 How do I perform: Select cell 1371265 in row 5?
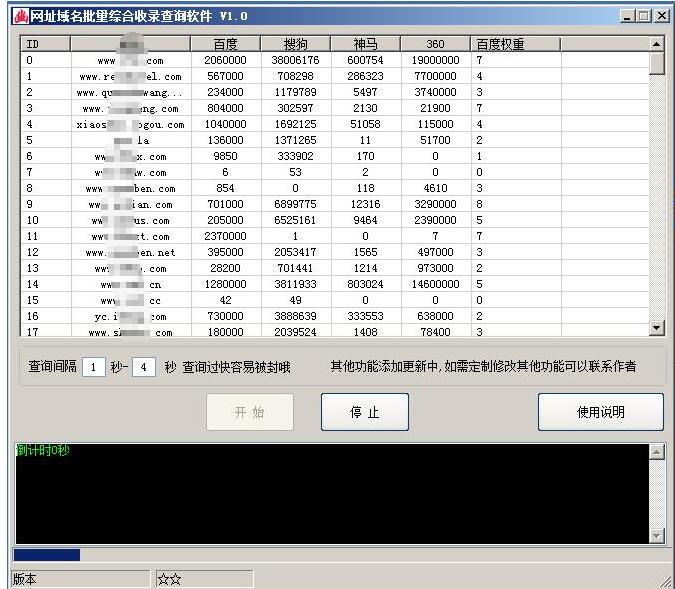295,140
